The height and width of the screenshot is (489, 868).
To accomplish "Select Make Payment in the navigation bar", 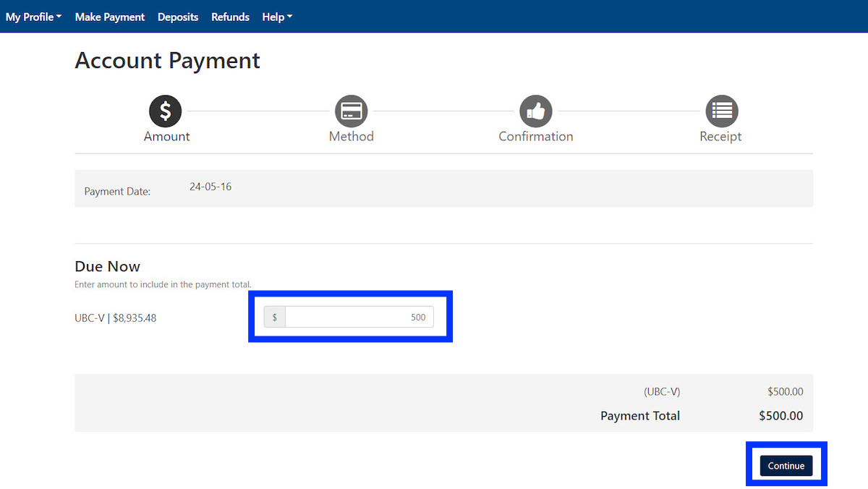I will point(109,17).
